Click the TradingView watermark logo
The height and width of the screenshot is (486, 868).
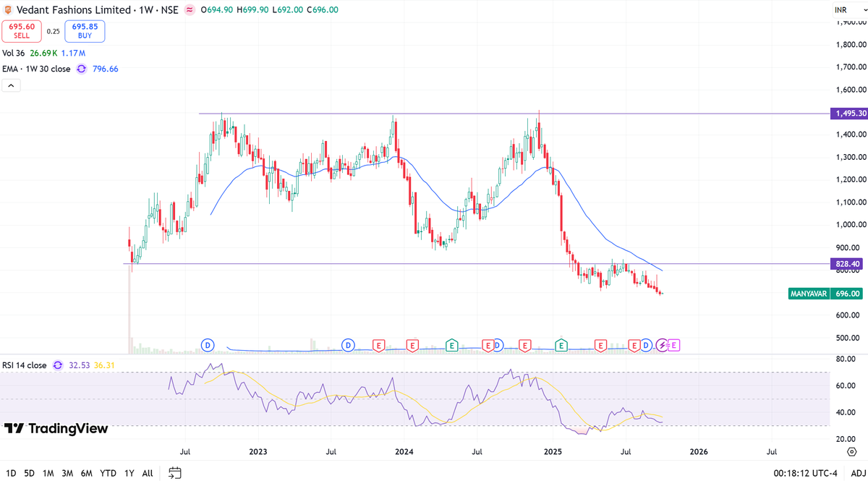pos(58,429)
